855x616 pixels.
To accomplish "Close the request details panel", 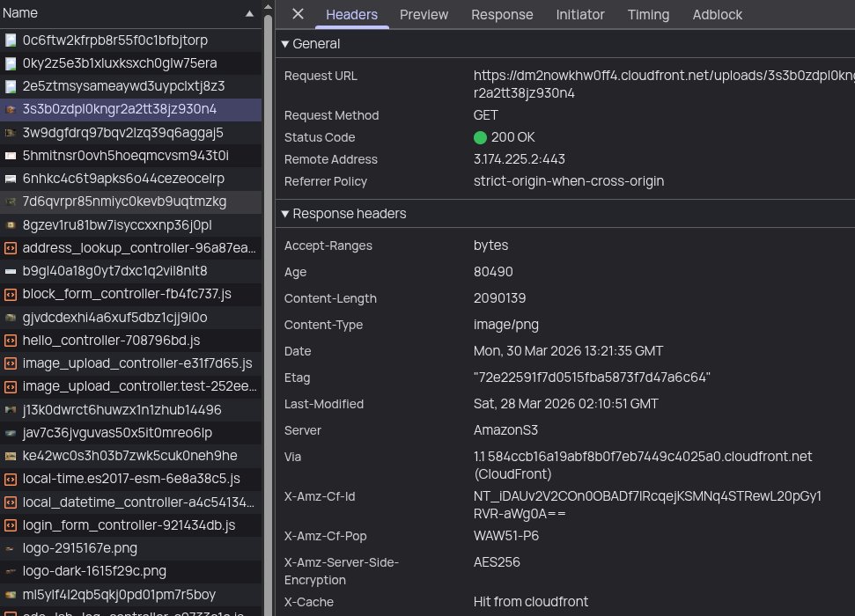I will click(x=298, y=13).
